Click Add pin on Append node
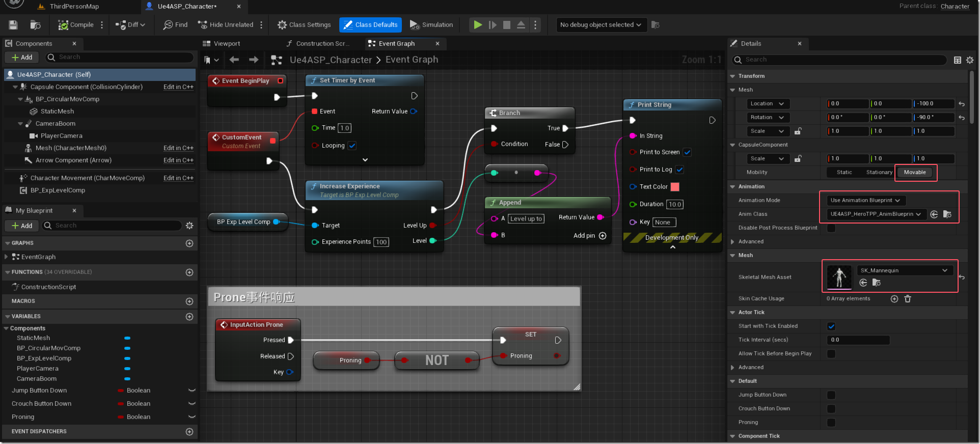Image resolution: width=980 pixels, height=444 pixels. click(x=589, y=236)
